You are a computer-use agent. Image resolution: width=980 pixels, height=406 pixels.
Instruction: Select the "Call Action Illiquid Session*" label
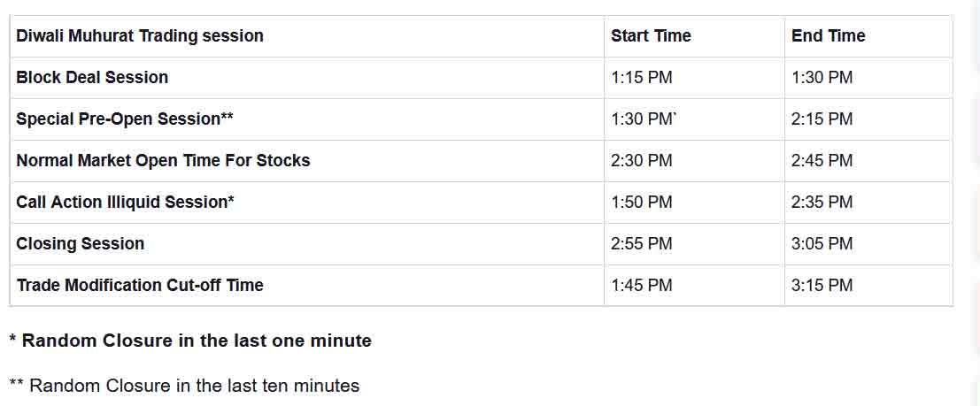tap(125, 203)
